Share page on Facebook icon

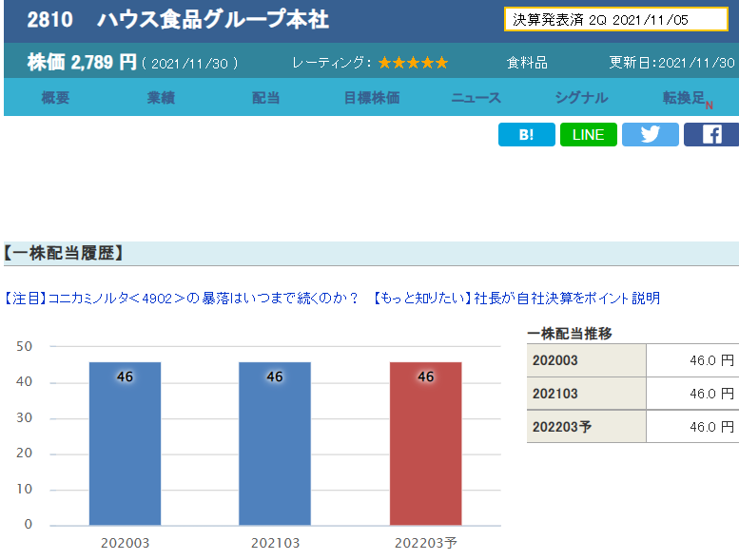[711, 135]
